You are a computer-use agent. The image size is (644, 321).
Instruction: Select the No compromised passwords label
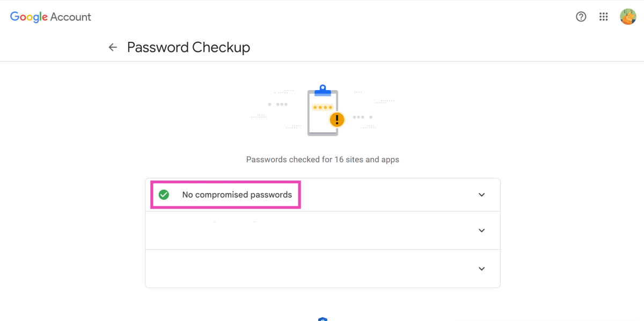click(237, 195)
